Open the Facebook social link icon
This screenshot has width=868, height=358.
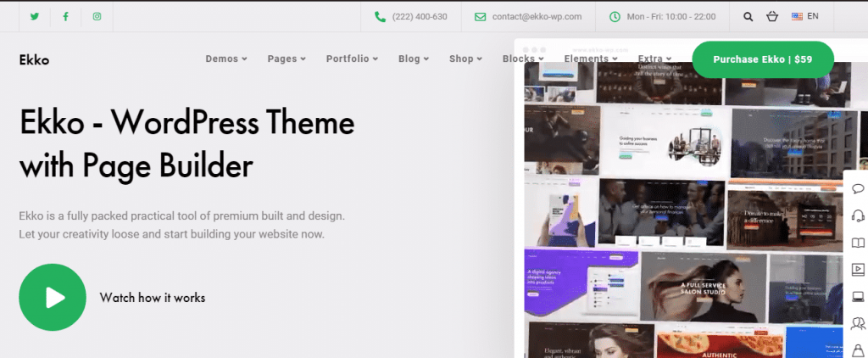[x=66, y=16]
